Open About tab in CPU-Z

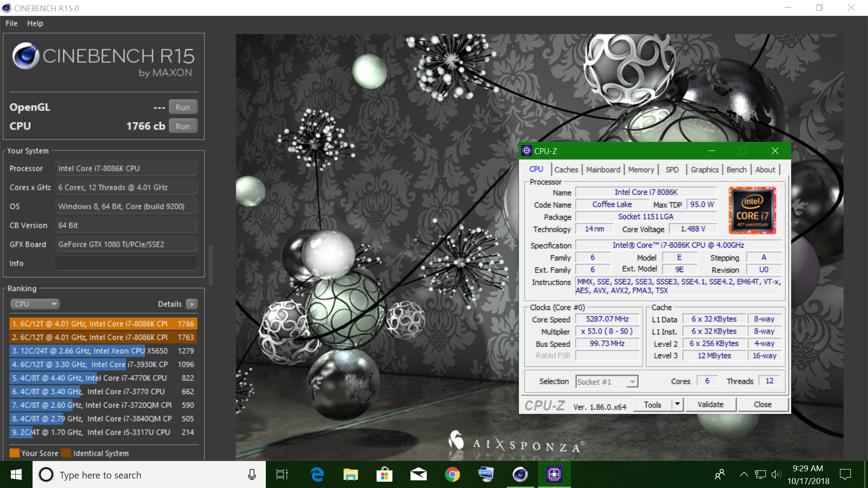coord(765,169)
